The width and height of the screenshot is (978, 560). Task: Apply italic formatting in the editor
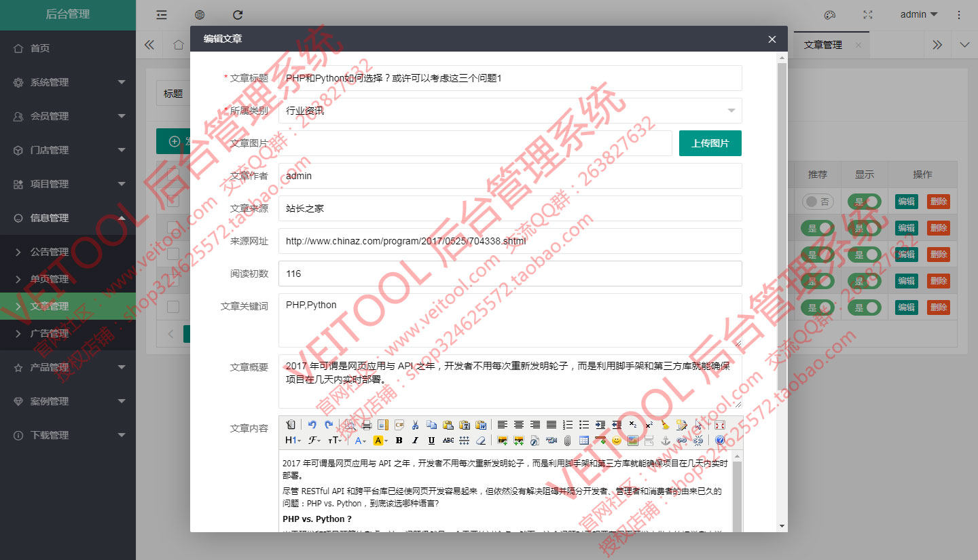(x=416, y=441)
